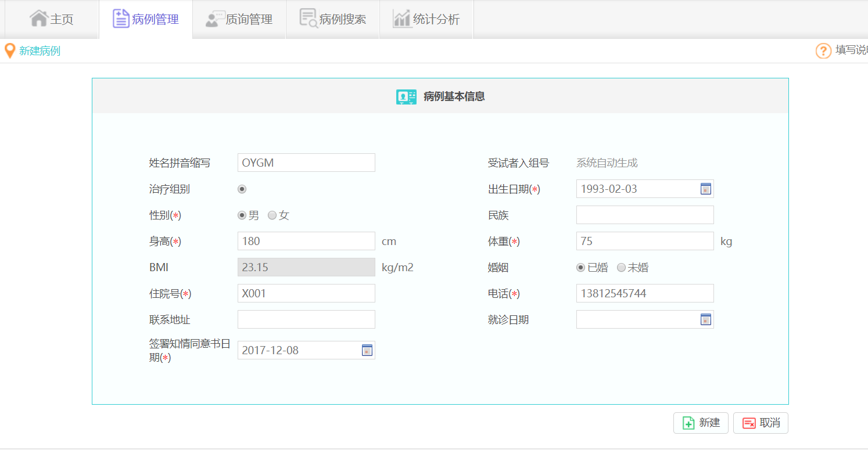Click the 新建病例 breadcrumb link
The width and height of the screenshot is (868, 450).
click(40, 51)
